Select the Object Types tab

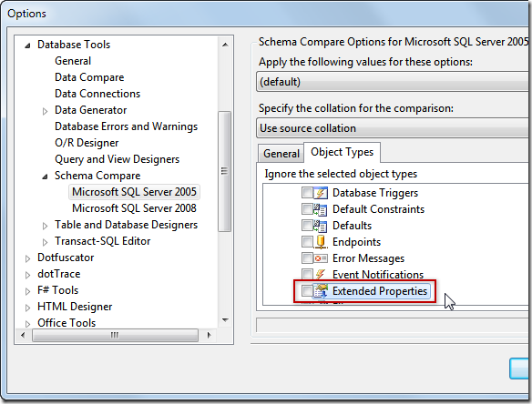pos(342,152)
